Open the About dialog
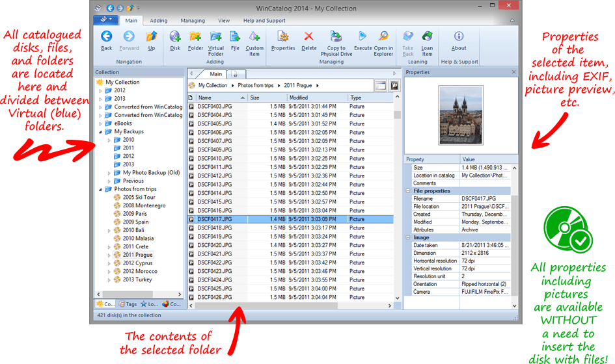This screenshot has height=364, width=615. click(459, 40)
